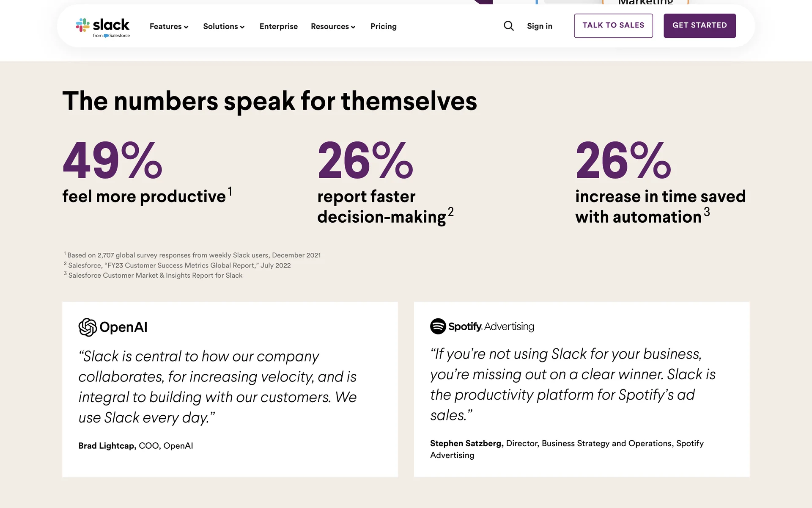Click the Spotify Advertising logo
The height and width of the screenshot is (508, 812).
482,326
